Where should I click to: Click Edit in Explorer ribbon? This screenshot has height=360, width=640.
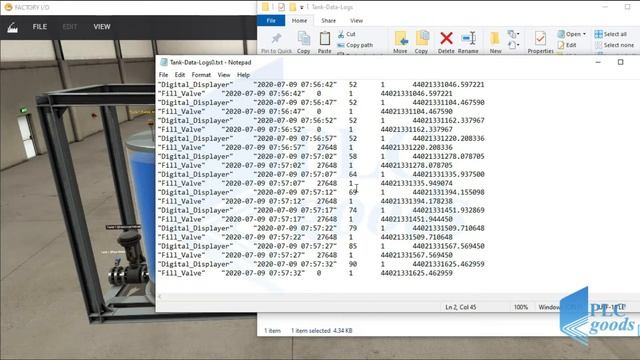pyautogui.click(x=567, y=45)
